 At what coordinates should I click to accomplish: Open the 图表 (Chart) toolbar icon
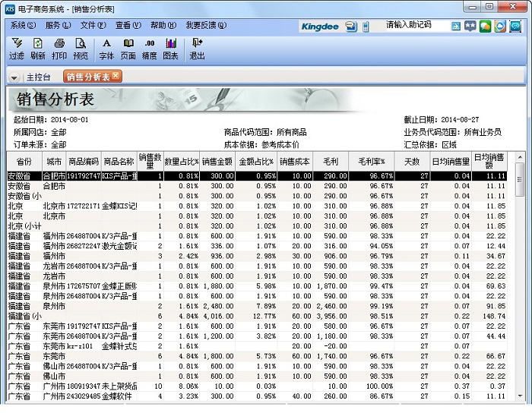point(170,49)
